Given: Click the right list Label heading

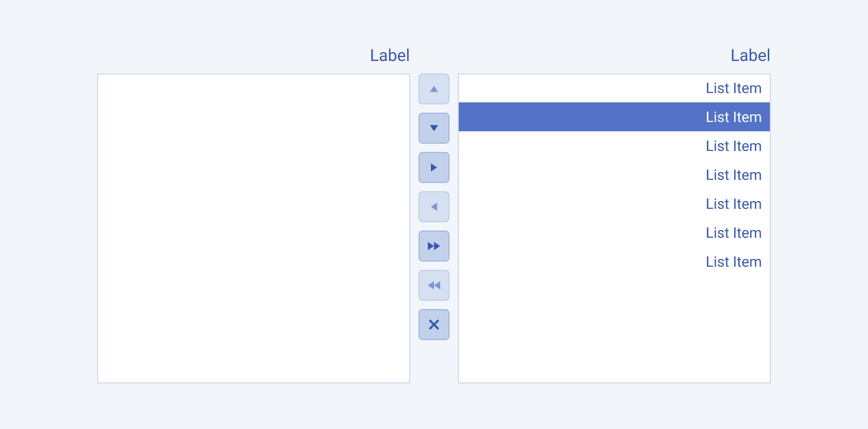Looking at the screenshot, I should pyautogui.click(x=750, y=55).
